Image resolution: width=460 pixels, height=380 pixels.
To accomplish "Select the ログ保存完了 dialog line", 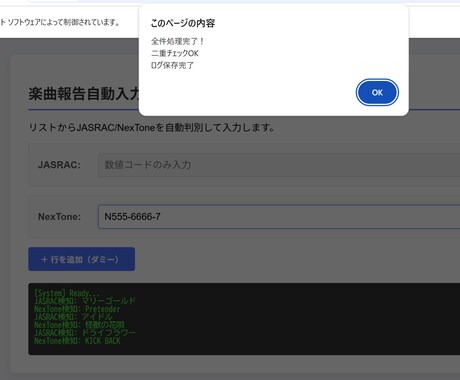I will 172,65.
